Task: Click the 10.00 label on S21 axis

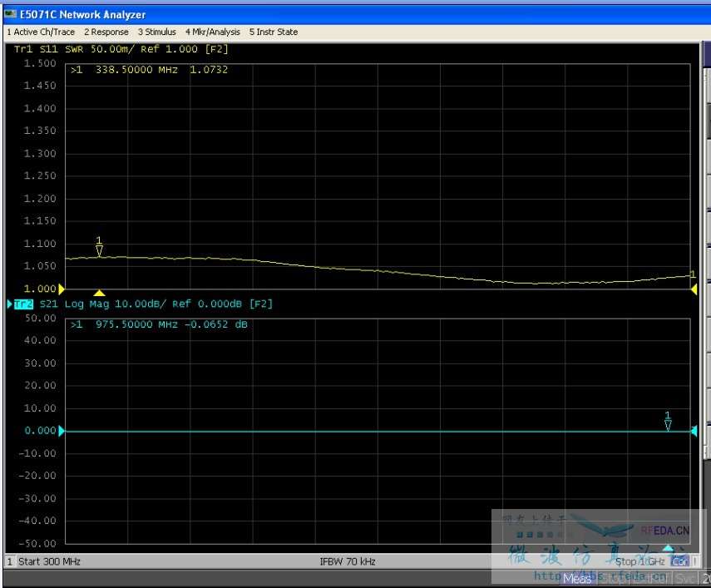Action: (41, 408)
